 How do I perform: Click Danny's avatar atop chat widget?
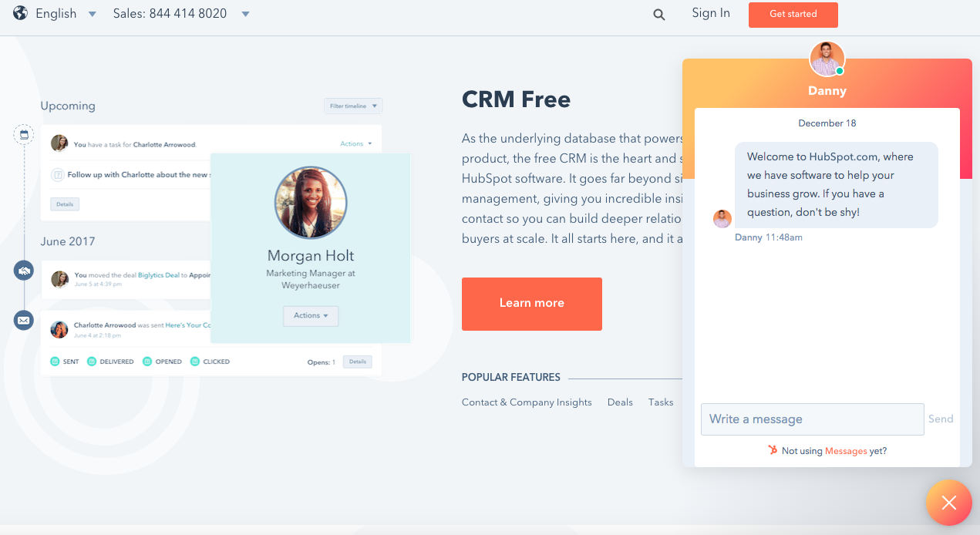827,59
